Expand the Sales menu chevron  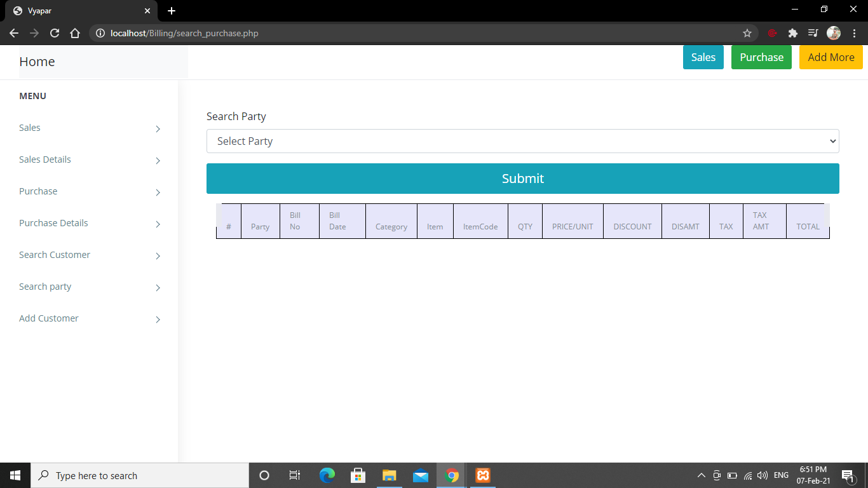(x=158, y=129)
